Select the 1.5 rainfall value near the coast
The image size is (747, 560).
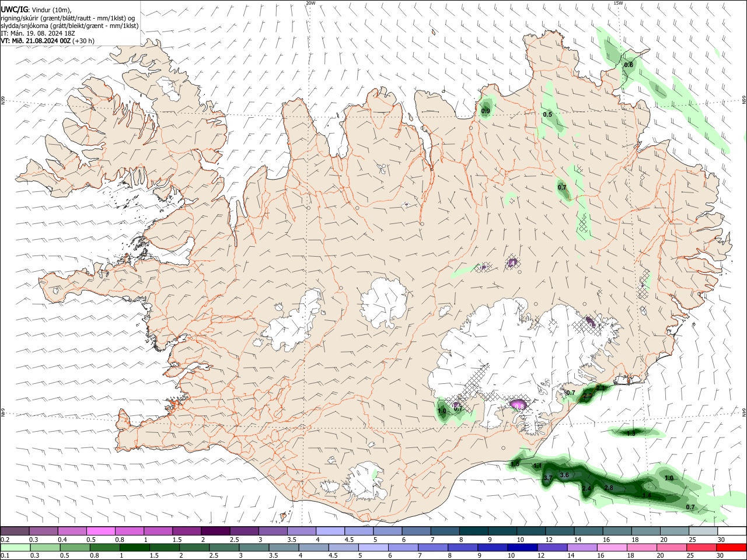coord(515,464)
